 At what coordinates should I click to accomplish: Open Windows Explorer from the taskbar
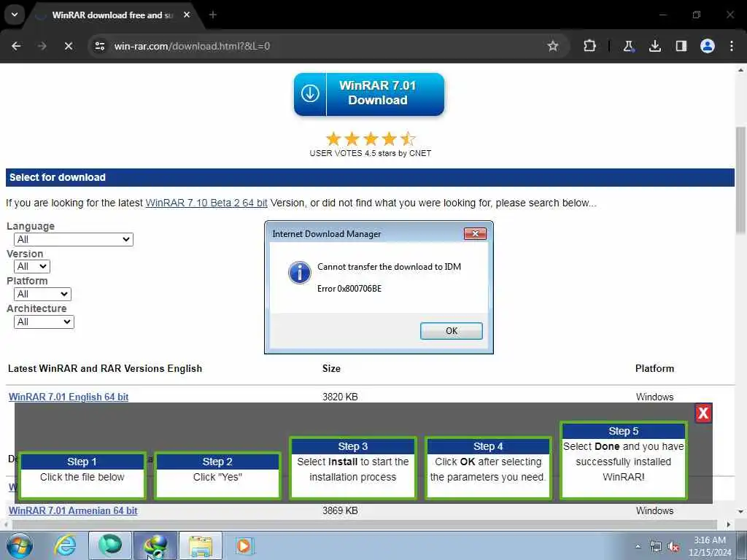(201, 545)
